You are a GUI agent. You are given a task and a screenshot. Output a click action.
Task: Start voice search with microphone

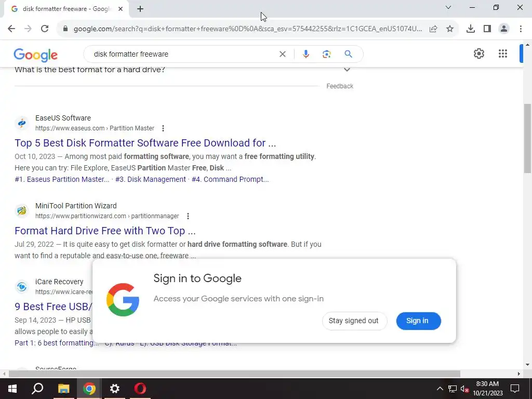[305, 54]
